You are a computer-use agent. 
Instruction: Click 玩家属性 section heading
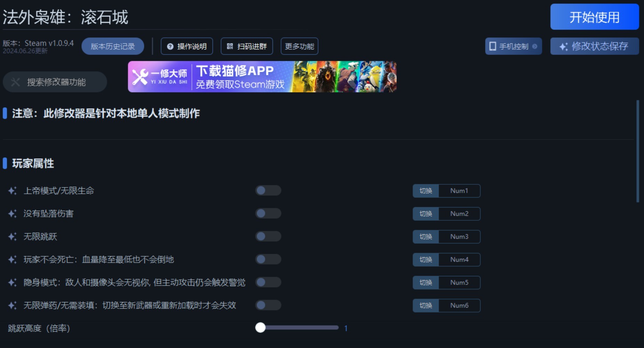click(x=33, y=163)
